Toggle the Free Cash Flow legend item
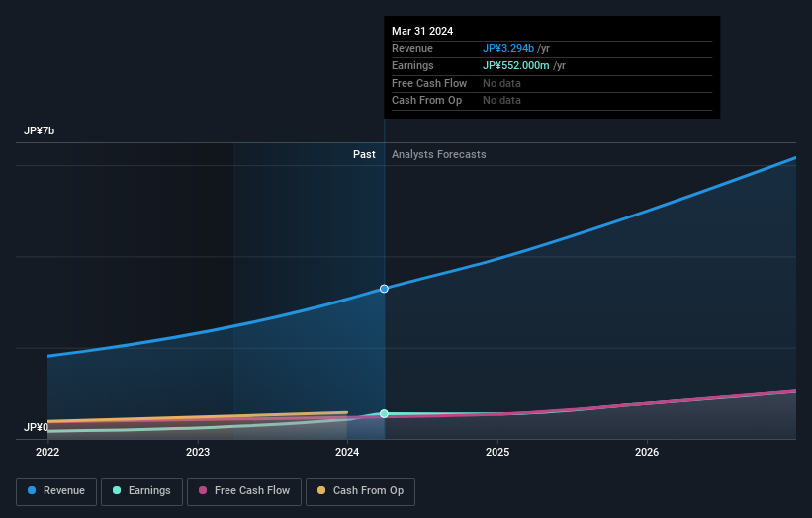 244,491
